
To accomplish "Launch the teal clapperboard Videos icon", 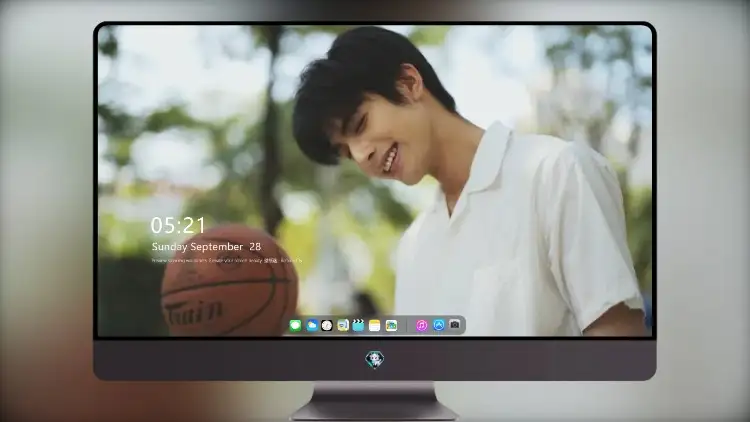I will click(358, 325).
